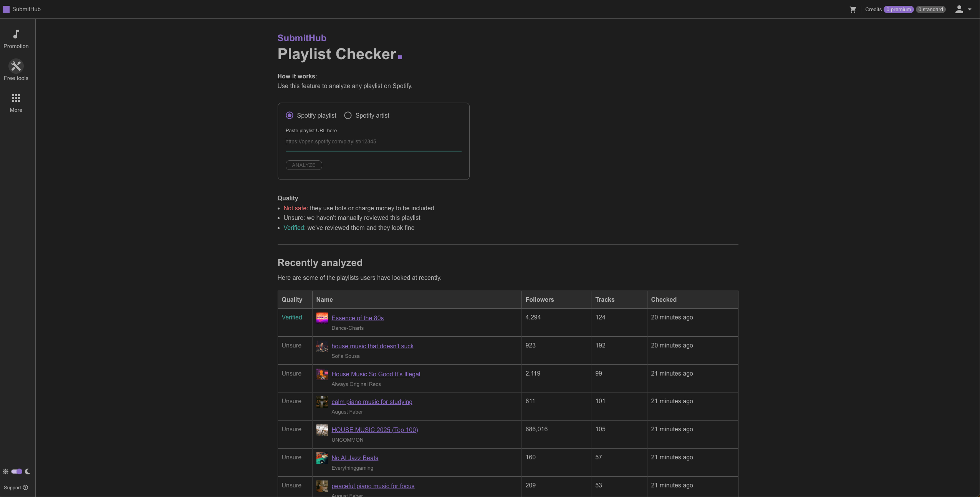Toggle the dark mode switch
The width and height of the screenshot is (980, 497).
pyautogui.click(x=17, y=471)
